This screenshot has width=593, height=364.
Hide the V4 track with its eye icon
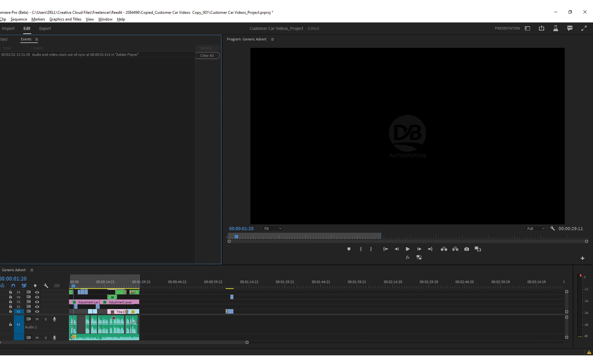point(37,297)
